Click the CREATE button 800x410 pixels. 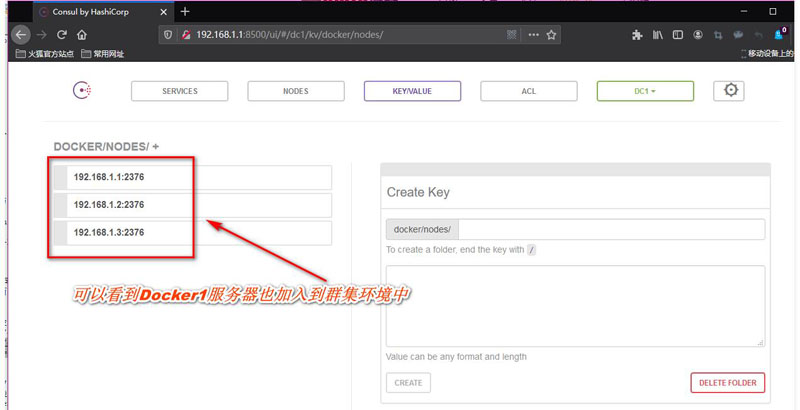tap(408, 383)
